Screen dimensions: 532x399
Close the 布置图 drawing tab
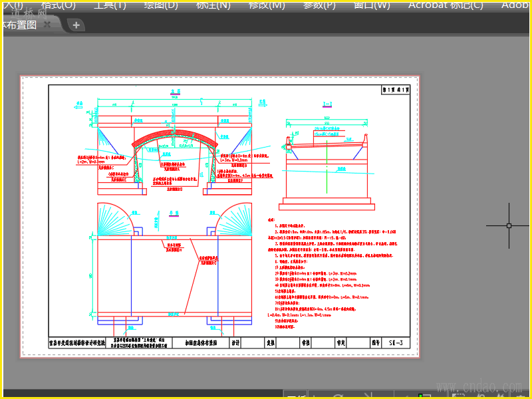click(47, 25)
